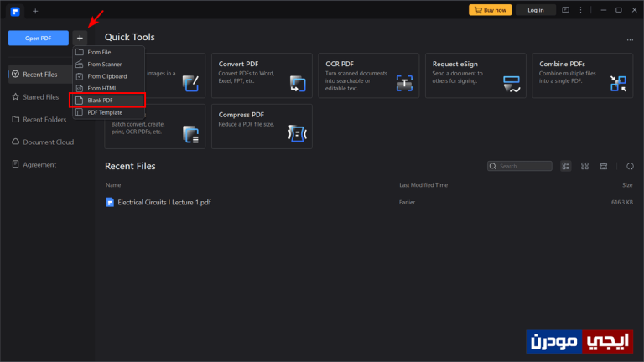Image resolution: width=644 pixels, height=362 pixels.
Task: Open the Quick Tools more options ellipsis
Action: tap(630, 40)
